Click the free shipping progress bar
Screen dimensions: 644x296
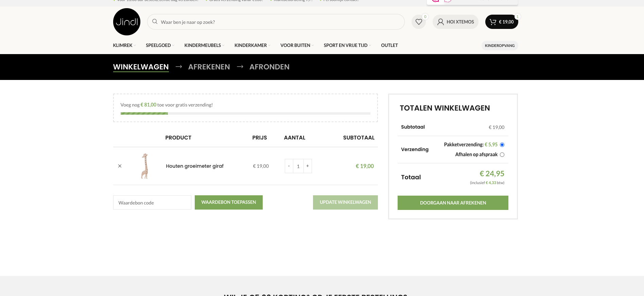point(245,113)
